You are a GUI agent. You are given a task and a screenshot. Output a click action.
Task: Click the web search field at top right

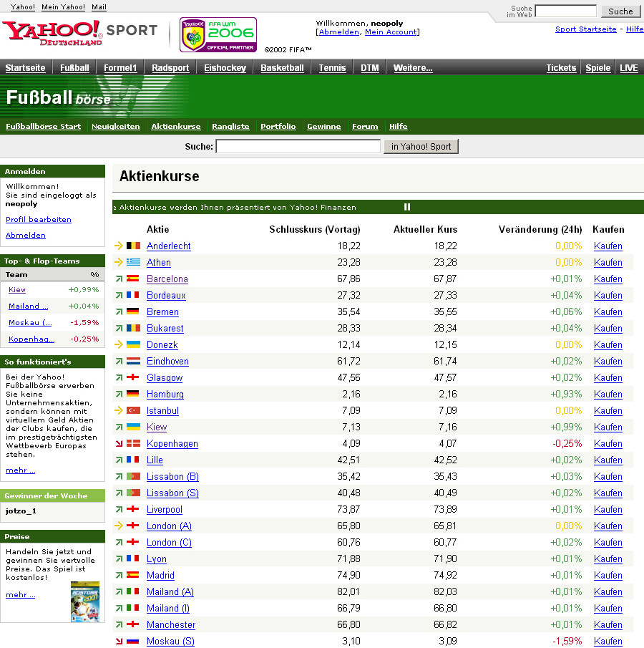[x=565, y=11]
